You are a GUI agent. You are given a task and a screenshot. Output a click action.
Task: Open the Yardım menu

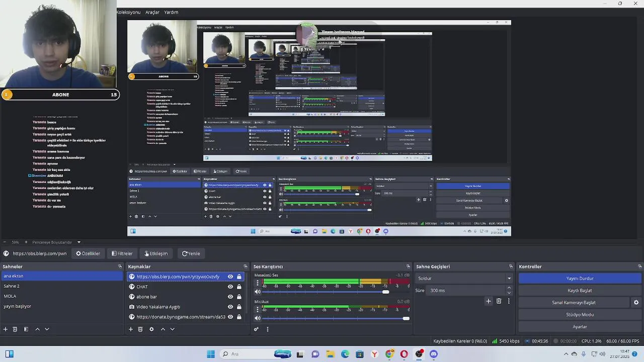(171, 12)
